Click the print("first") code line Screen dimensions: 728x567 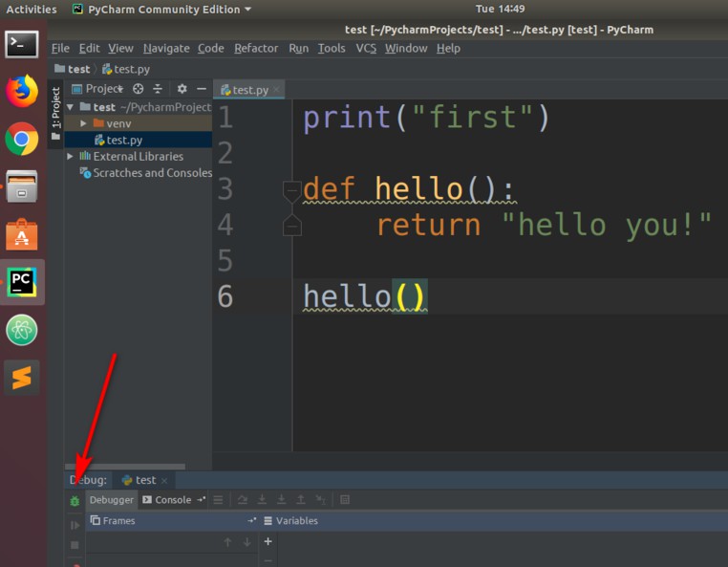click(427, 117)
